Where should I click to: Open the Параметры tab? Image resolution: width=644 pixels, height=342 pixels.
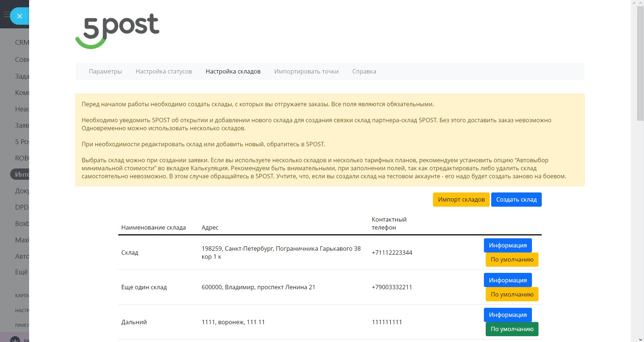pyautogui.click(x=105, y=71)
